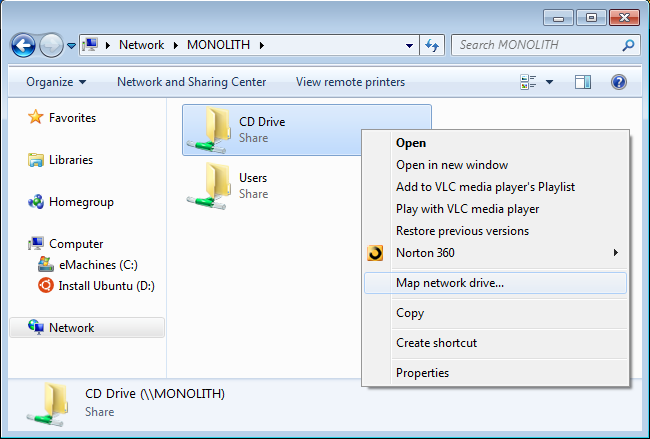Click the Norton 360 yellow icon
This screenshot has height=439, width=650.
(x=375, y=253)
